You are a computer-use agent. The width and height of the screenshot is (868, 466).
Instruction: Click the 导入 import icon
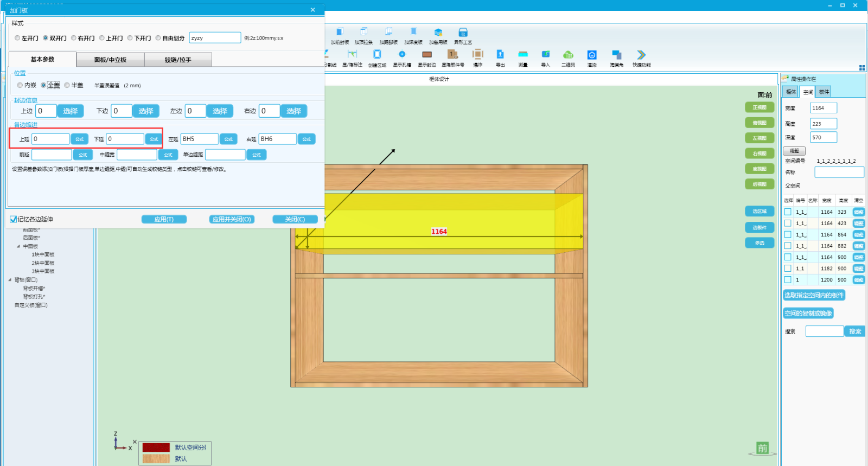[x=546, y=54]
